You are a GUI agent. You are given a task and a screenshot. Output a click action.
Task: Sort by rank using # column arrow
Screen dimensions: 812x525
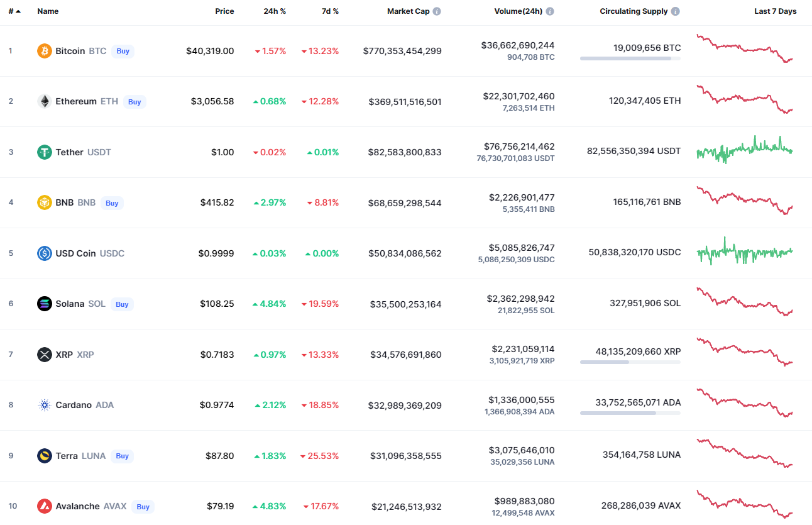[x=18, y=11]
